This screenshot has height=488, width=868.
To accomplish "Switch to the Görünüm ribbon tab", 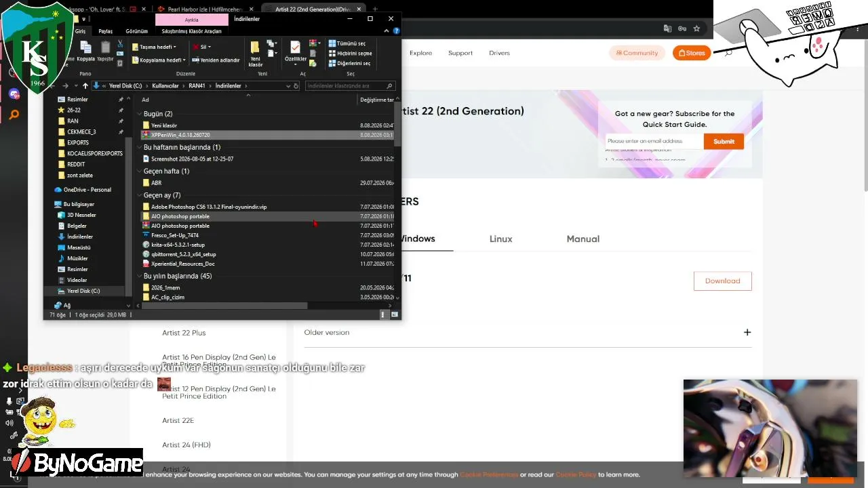I will click(136, 31).
